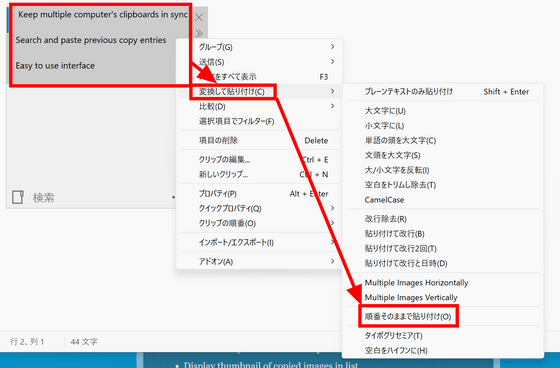Click status bar '行 2、列 1'

click(28, 342)
